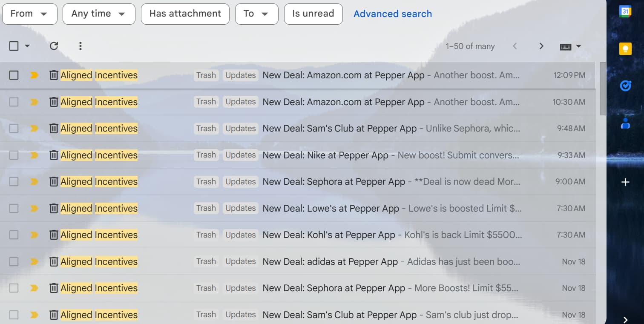644x324 pixels.
Task: Open Google Tasks side panel icon
Action: pos(625,86)
